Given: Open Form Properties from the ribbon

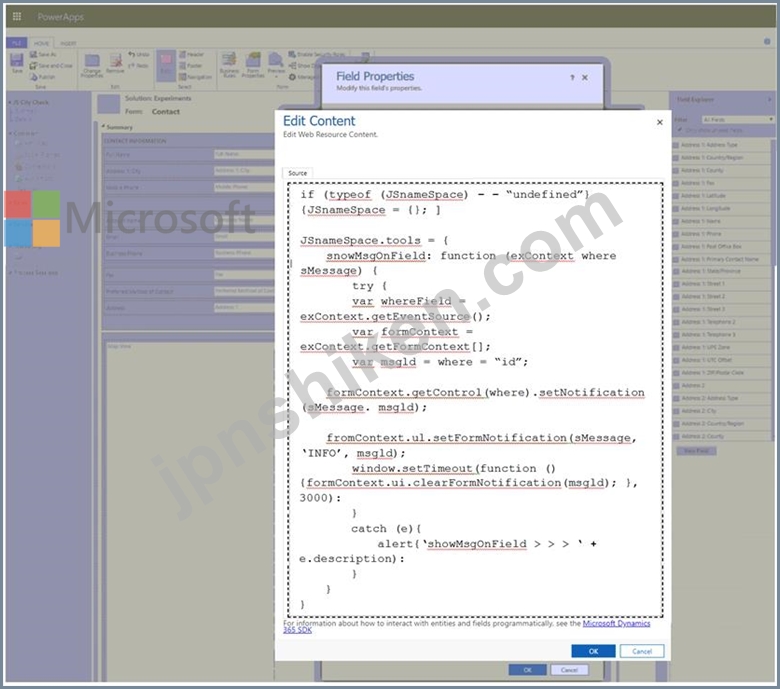Looking at the screenshot, I should point(253,65).
